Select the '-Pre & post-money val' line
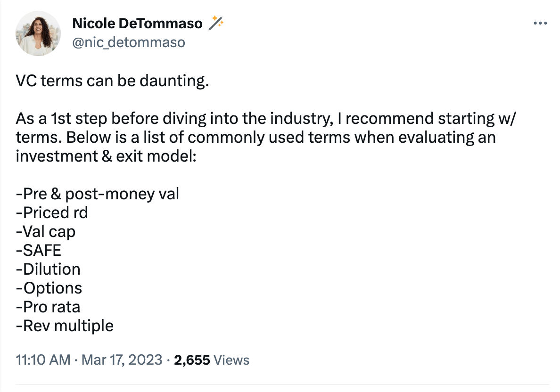Screen dimensions: 560x392 [x=98, y=194]
